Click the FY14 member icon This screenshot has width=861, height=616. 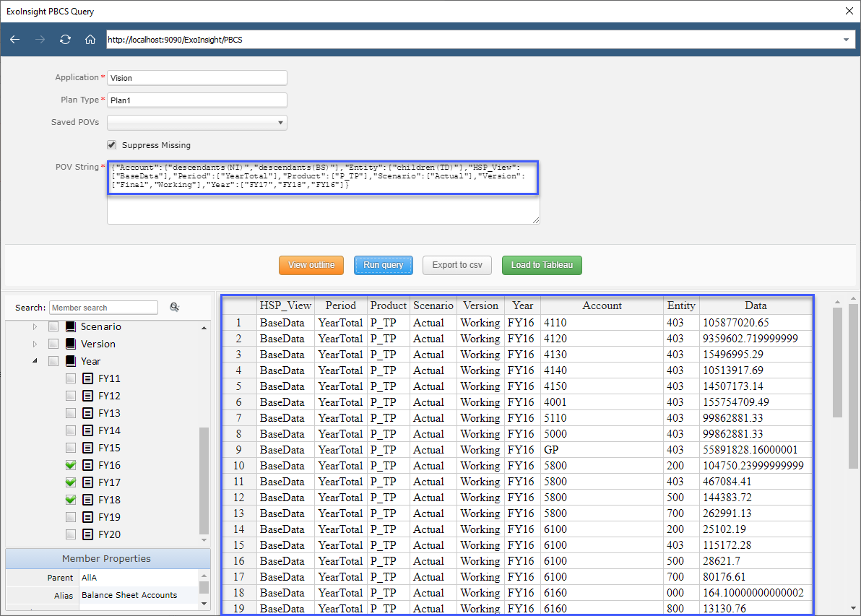pos(88,430)
